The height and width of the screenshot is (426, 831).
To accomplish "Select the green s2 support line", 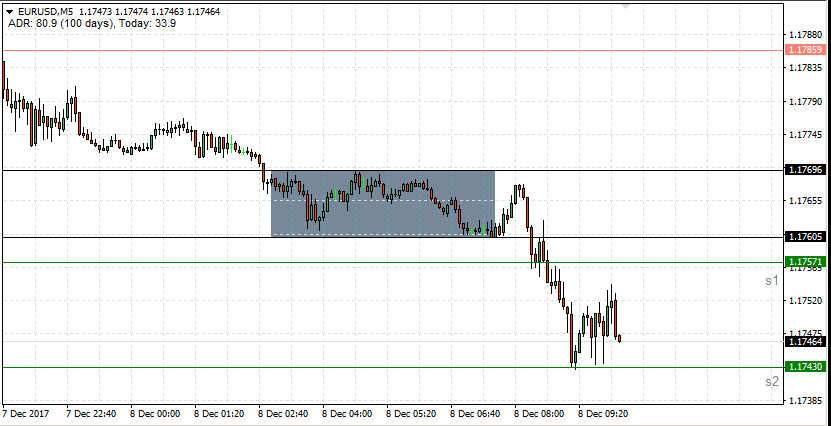I will tap(392, 367).
